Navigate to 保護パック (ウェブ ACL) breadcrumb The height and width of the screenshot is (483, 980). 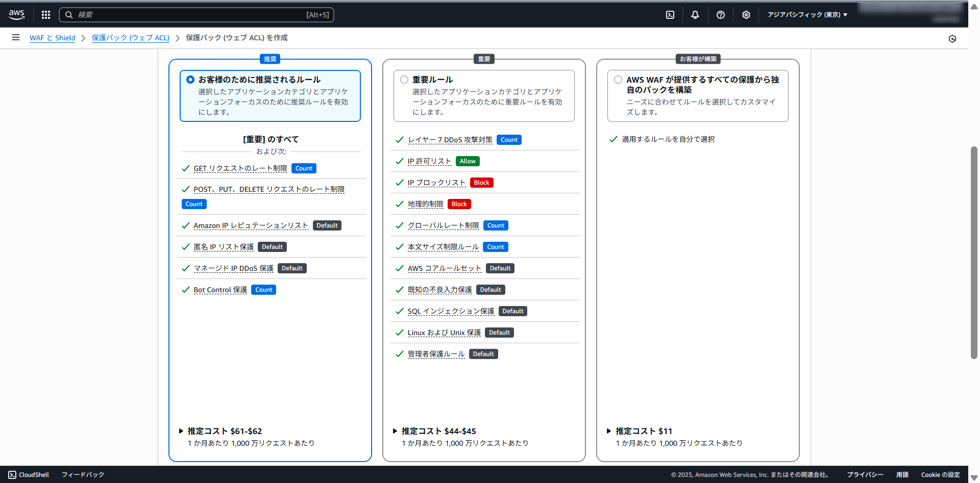click(x=131, y=38)
